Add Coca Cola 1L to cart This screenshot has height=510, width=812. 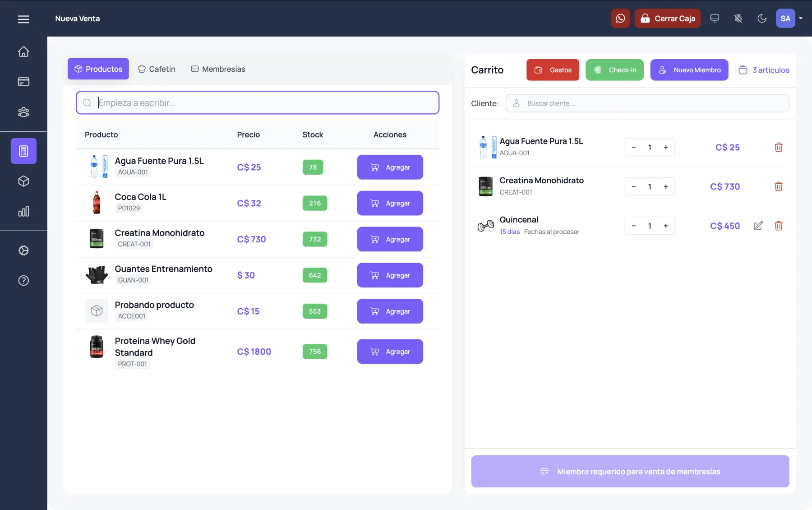click(x=390, y=203)
